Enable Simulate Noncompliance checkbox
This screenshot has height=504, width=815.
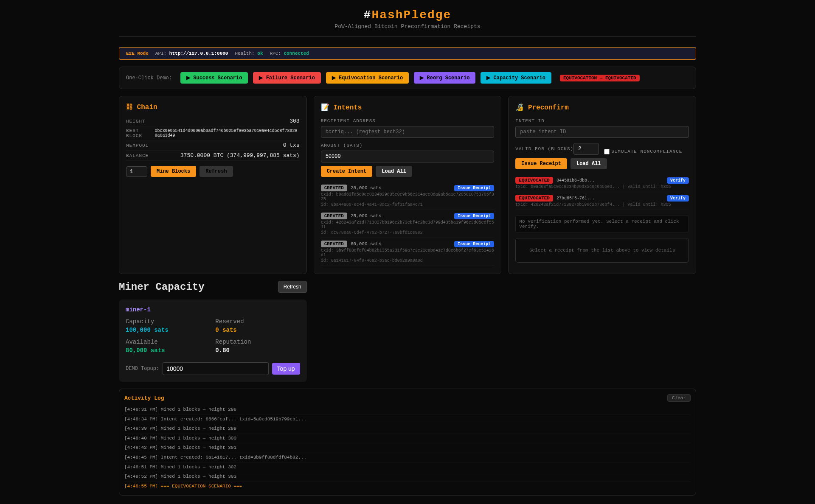coord(607,152)
